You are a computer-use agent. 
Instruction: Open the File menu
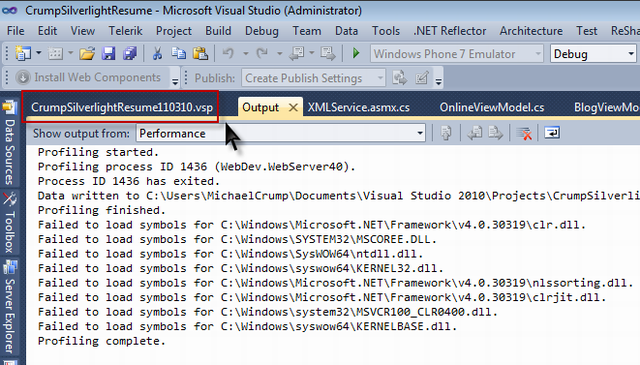16,31
